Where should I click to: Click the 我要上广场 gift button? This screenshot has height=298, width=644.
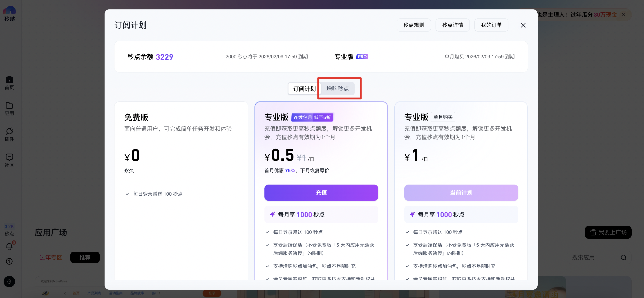(608, 233)
